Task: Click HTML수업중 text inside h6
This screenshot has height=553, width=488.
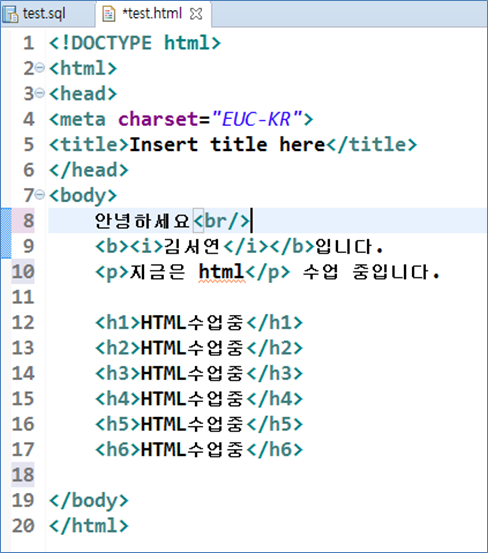Action: [x=192, y=450]
